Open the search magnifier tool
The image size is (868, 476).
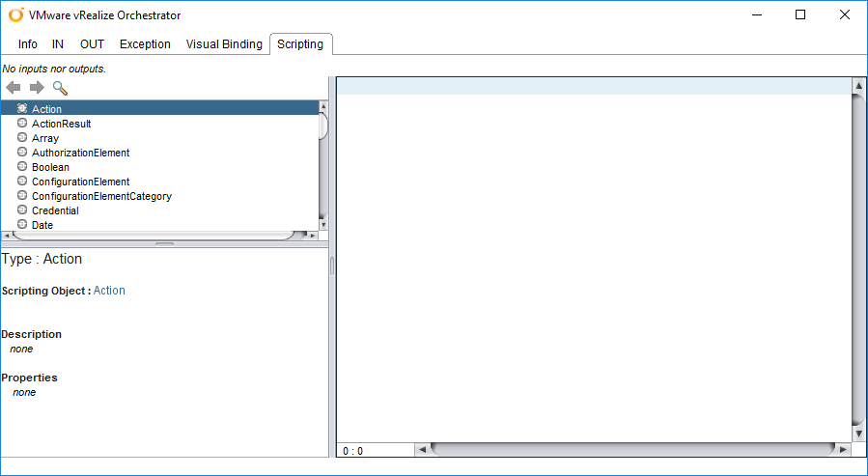click(x=60, y=88)
